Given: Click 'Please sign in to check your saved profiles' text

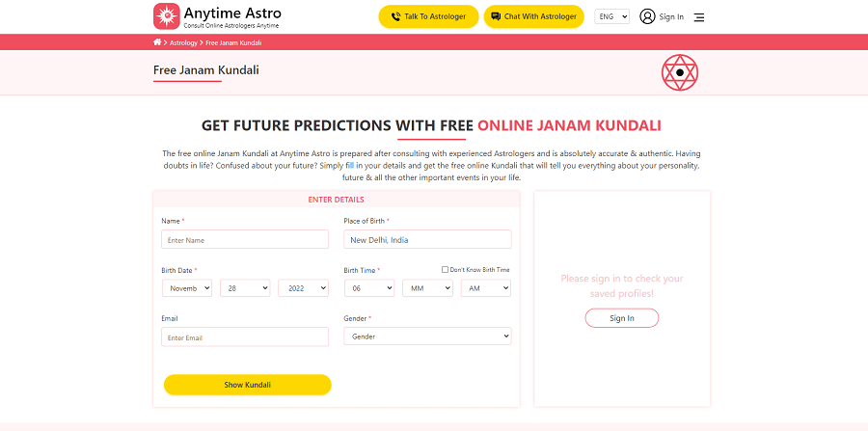Looking at the screenshot, I should click(x=622, y=286).
